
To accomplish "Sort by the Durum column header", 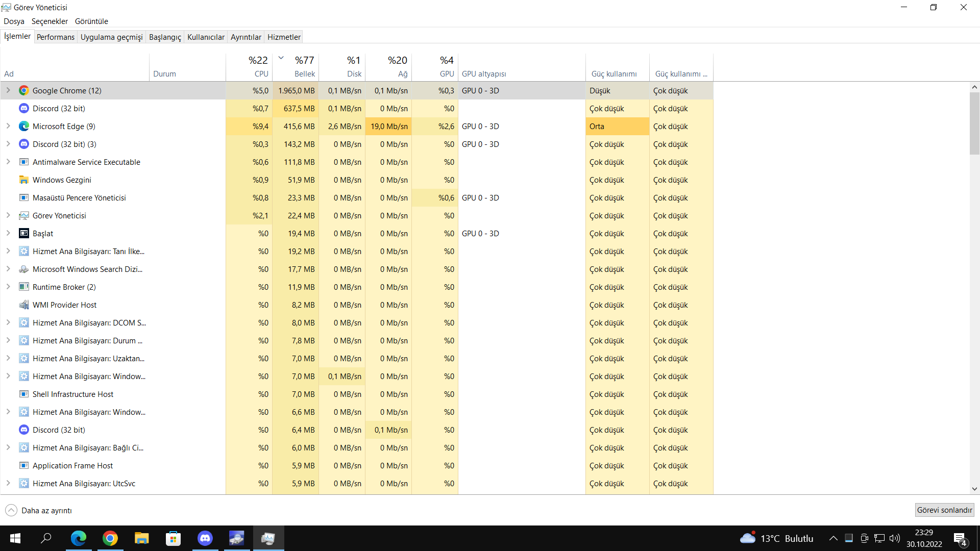I will pos(187,67).
